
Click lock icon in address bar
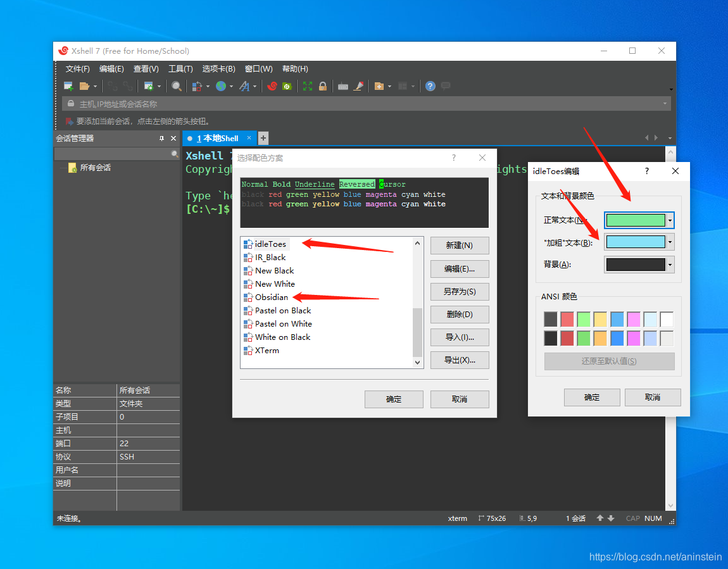(70, 104)
